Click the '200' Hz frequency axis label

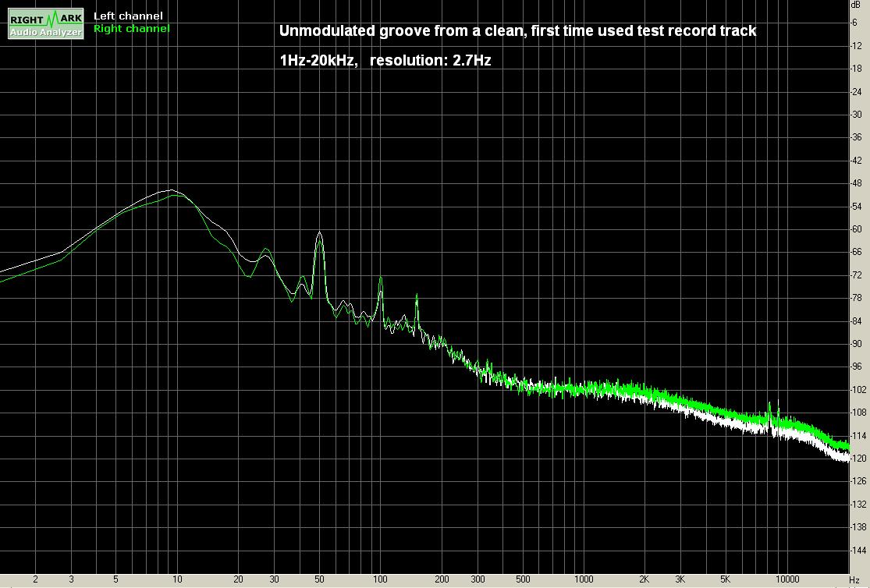click(x=442, y=579)
